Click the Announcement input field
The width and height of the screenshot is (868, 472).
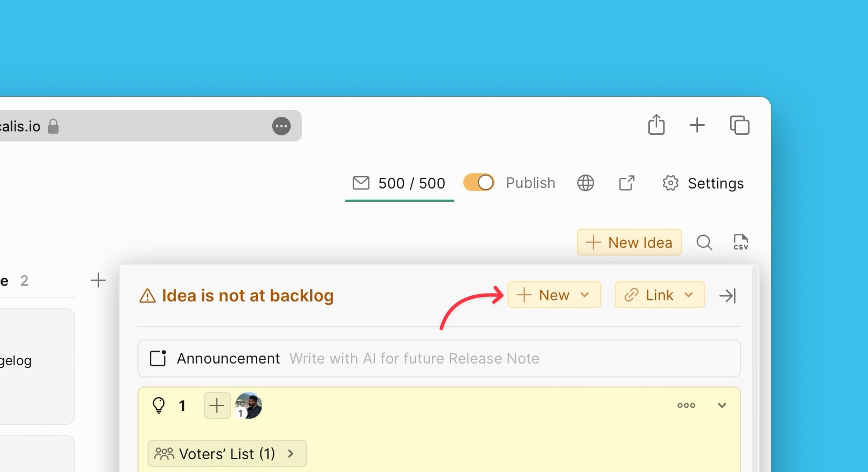coord(414,358)
